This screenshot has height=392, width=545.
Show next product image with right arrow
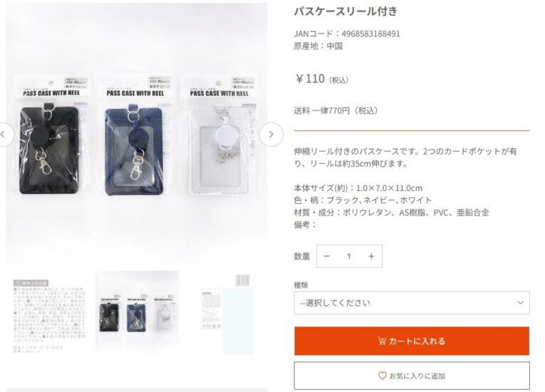click(271, 134)
